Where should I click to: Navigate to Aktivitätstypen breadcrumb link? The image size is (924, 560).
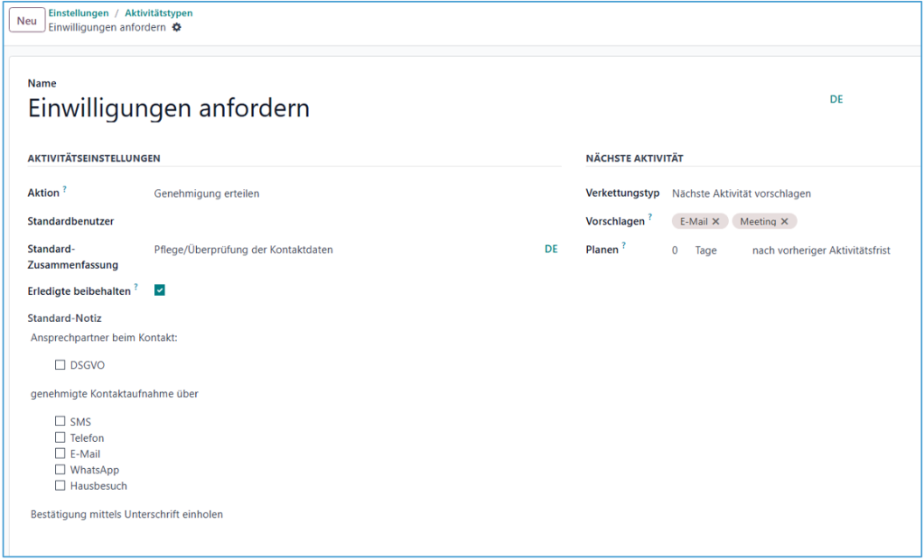click(158, 13)
